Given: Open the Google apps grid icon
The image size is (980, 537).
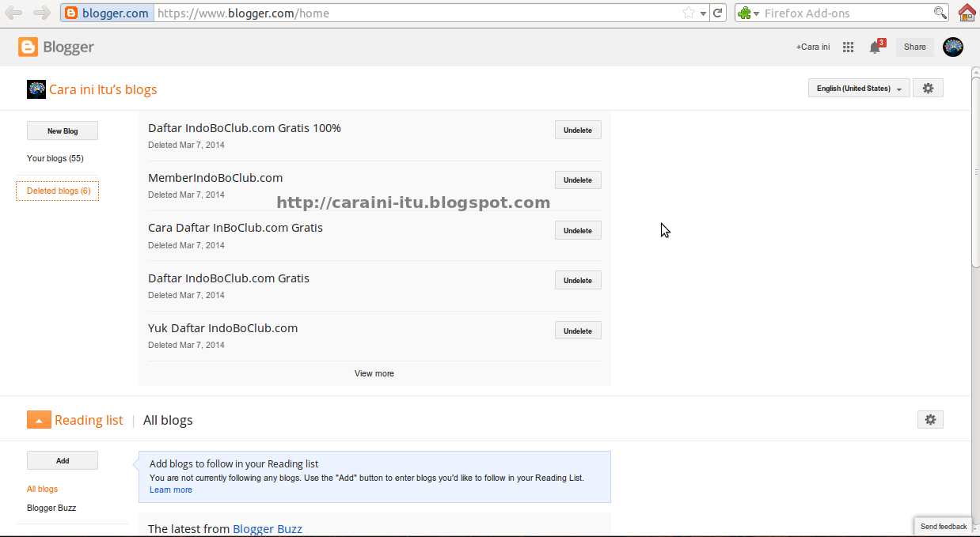Looking at the screenshot, I should click(x=848, y=47).
